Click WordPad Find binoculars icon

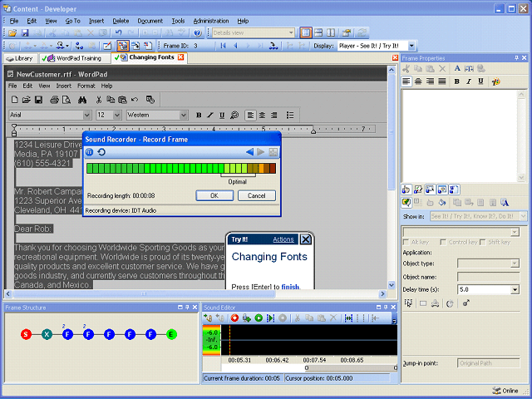[x=82, y=100]
